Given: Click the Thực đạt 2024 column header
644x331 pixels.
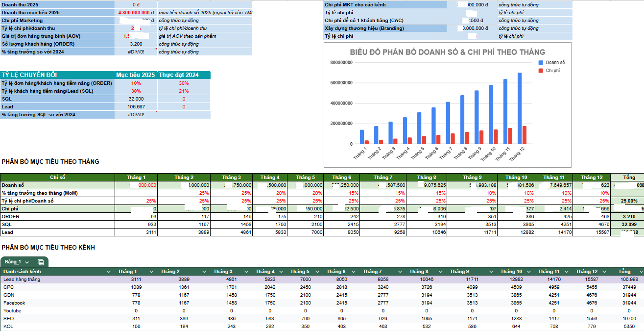Looking at the screenshot, I should [184, 75].
